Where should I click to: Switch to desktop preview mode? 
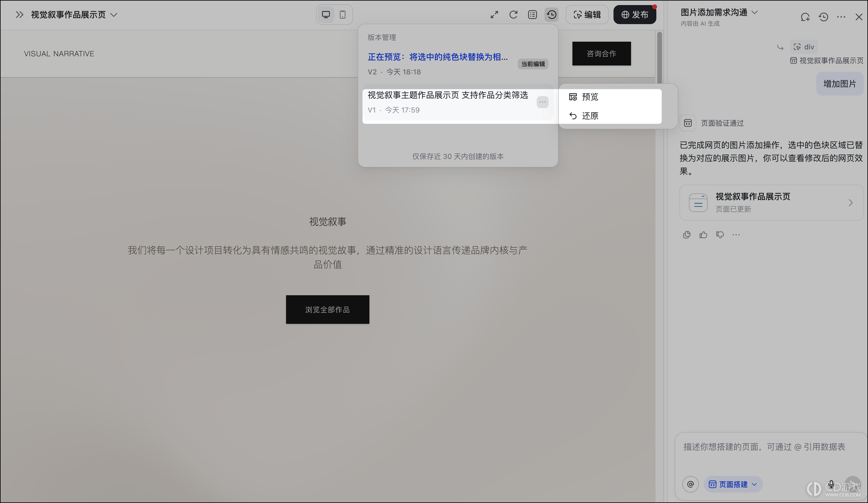point(326,15)
